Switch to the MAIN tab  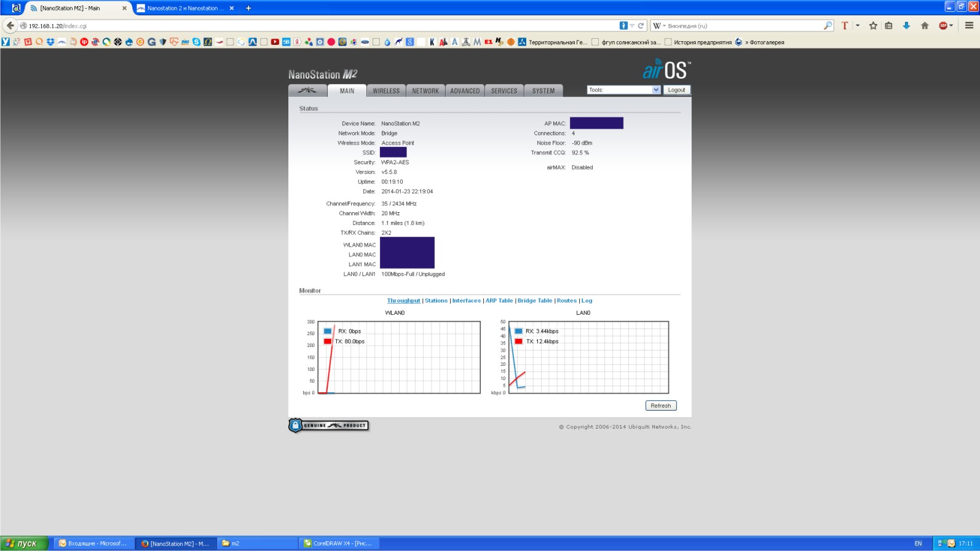(x=347, y=90)
